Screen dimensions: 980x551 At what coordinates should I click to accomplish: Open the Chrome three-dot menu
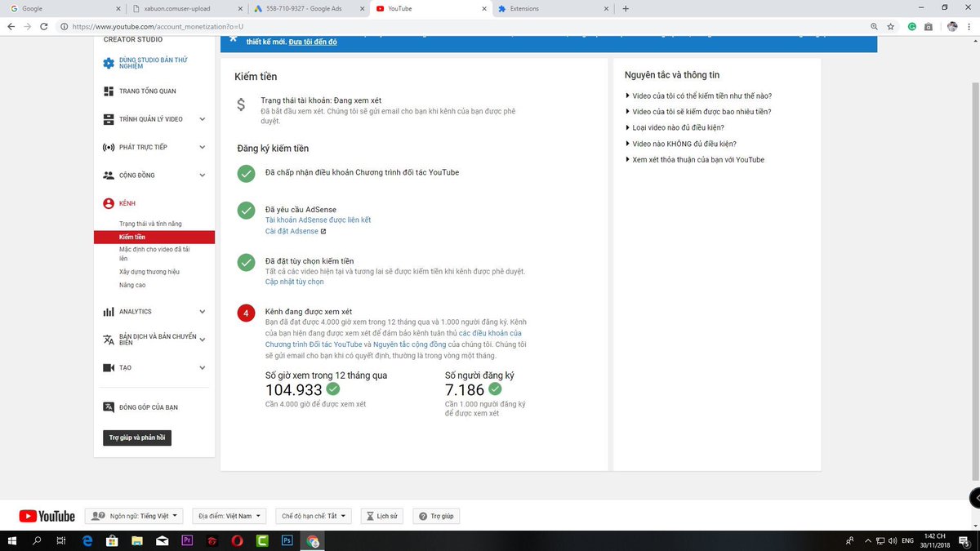pos(969,26)
